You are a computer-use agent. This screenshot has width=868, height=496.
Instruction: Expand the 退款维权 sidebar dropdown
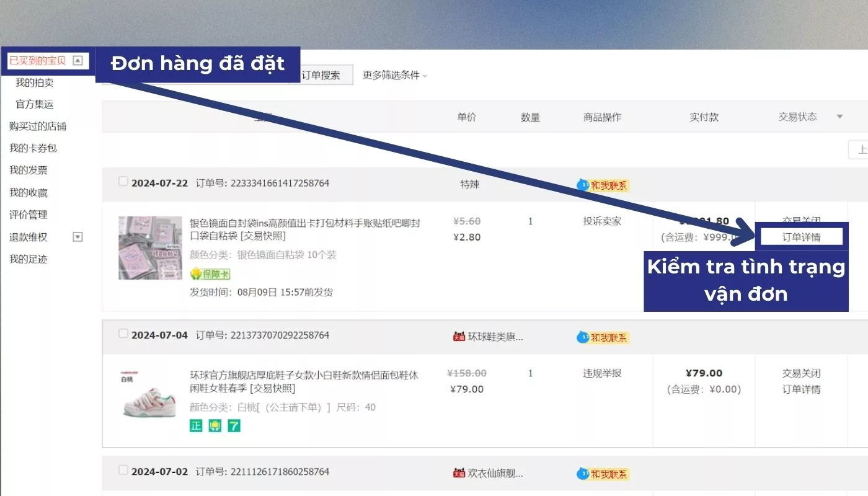[x=77, y=237]
